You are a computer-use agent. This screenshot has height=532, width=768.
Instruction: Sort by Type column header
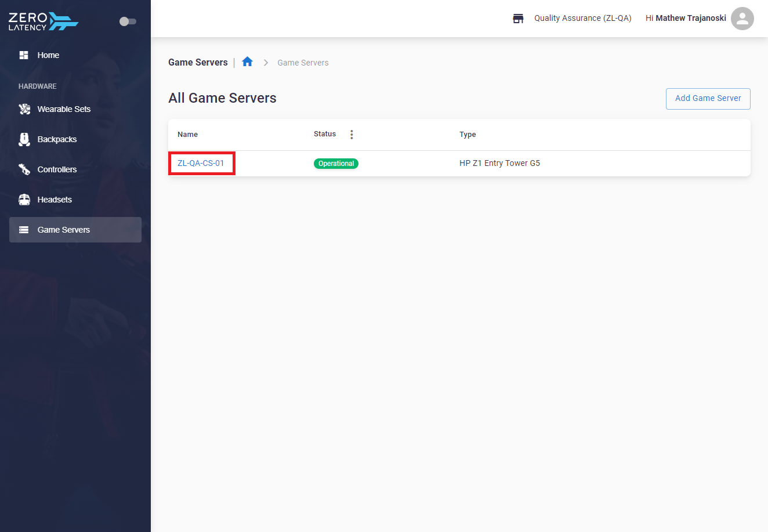click(468, 135)
